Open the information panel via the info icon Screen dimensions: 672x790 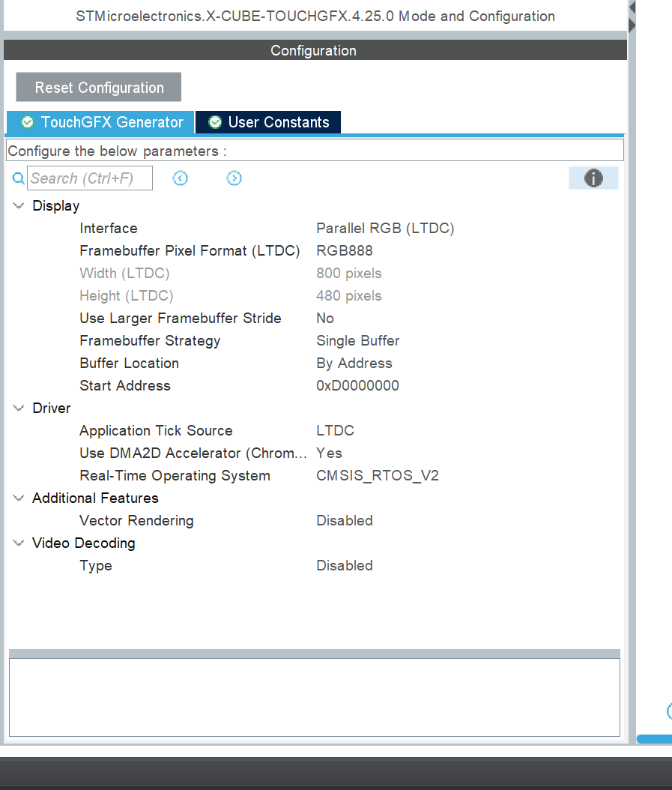[593, 178]
